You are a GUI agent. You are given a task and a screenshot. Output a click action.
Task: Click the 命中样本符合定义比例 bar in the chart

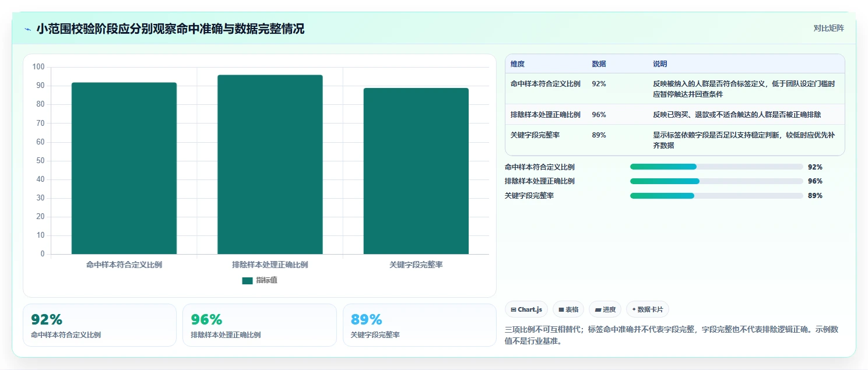tap(124, 168)
